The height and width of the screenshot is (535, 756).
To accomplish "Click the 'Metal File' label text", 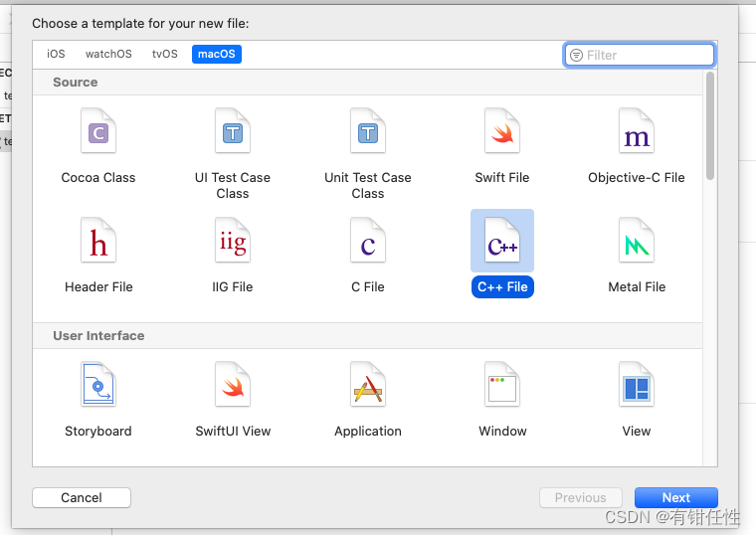I will pos(637,286).
